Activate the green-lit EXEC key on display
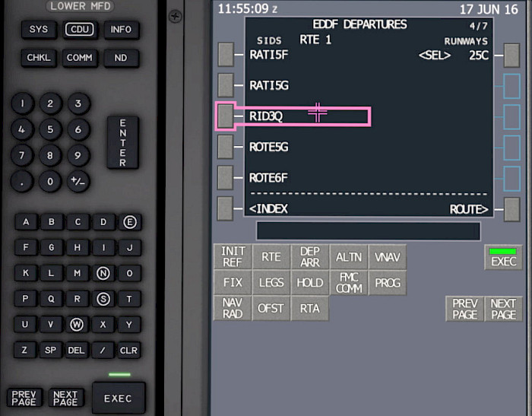Viewport: 532px width, 416px height. (x=503, y=257)
